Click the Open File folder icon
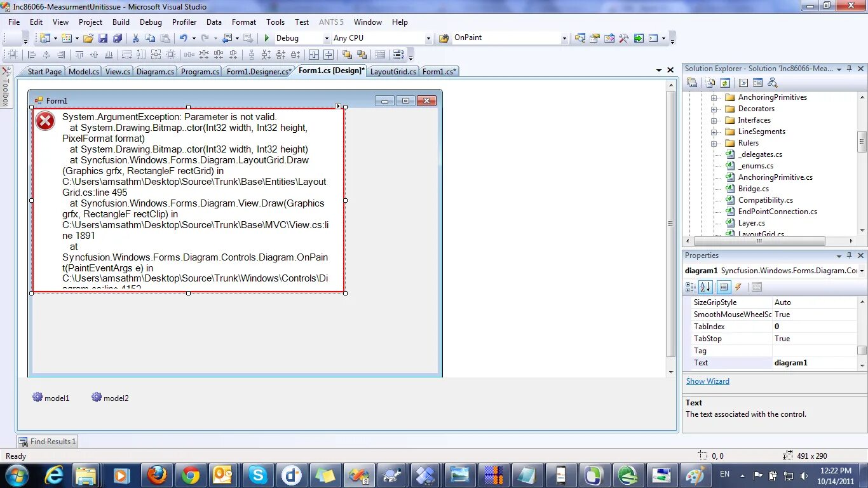Screen dimensions: 868x488 88,38
